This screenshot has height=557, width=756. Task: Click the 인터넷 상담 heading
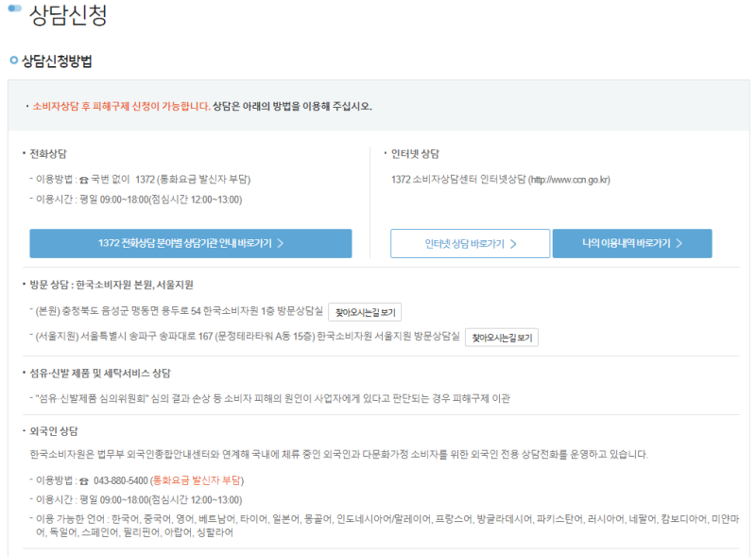point(415,154)
